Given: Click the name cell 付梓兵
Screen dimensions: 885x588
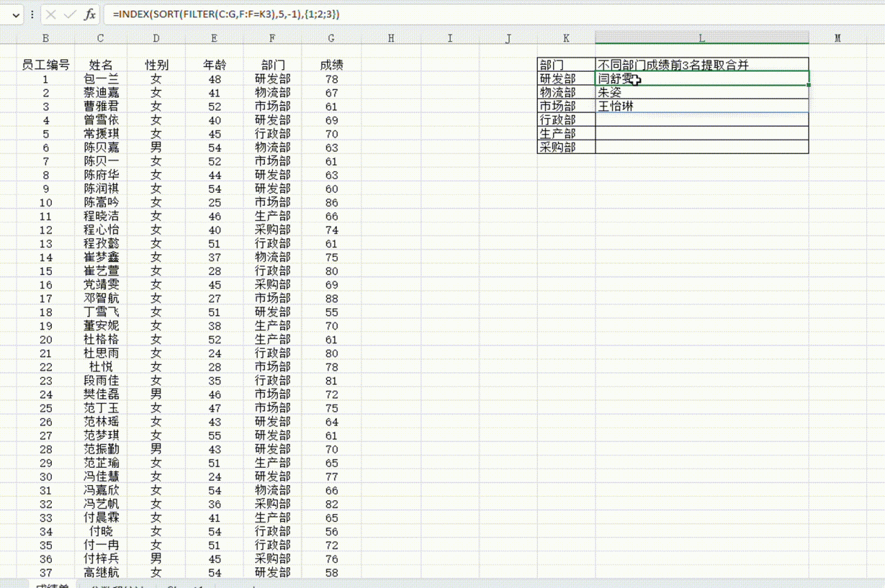Looking at the screenshot, I should click(x=101, y=558).
